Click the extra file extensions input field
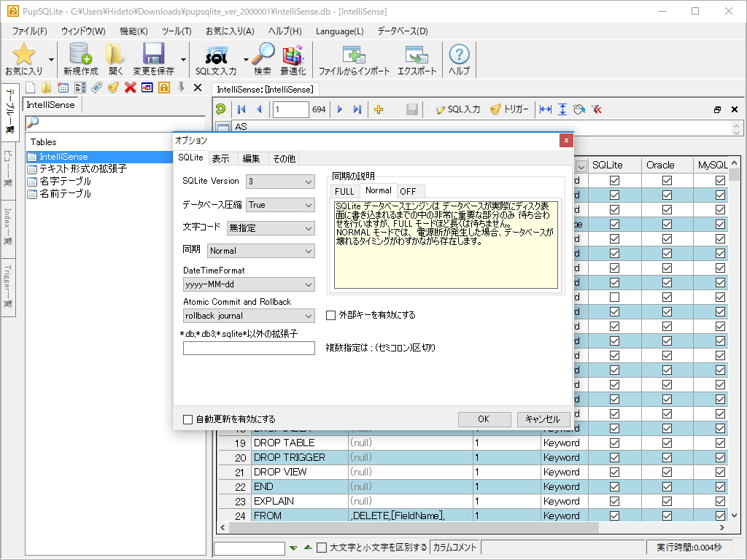 [249, 348]
